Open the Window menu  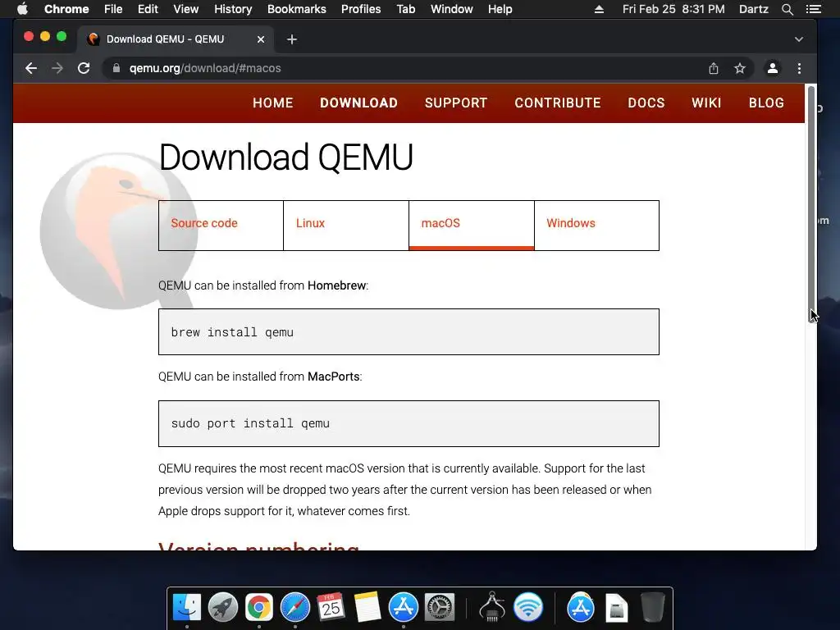click(452, 9)
